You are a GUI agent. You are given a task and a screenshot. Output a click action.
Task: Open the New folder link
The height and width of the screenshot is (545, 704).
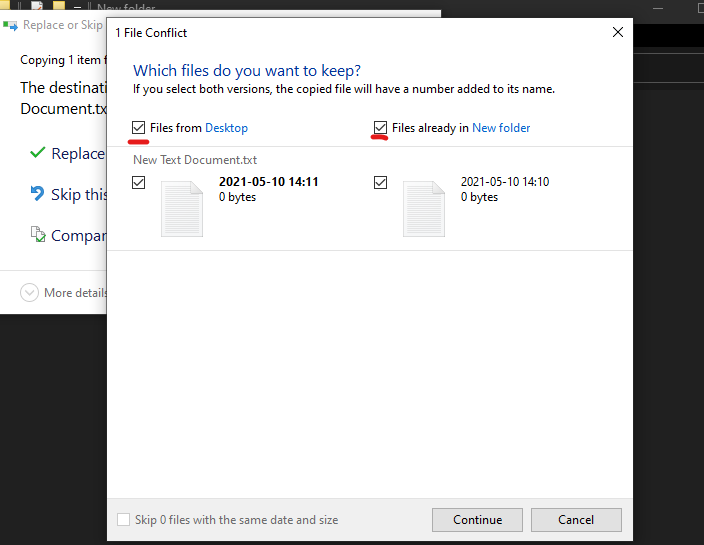coord(501,128)
